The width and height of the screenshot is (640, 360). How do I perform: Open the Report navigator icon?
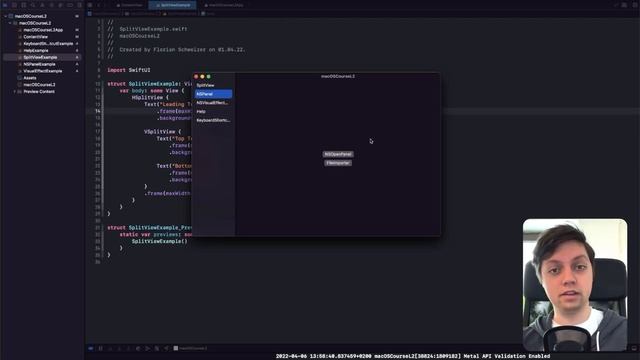(79, 5)
